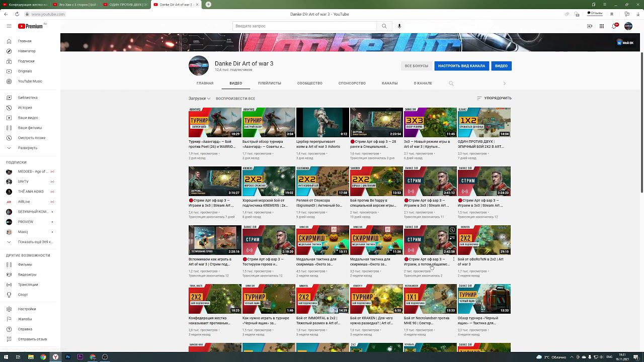Image resolution: width=644 pixels, height=362 pixels.
Task: Open the Create video camera icon
Action: [590, 26]
